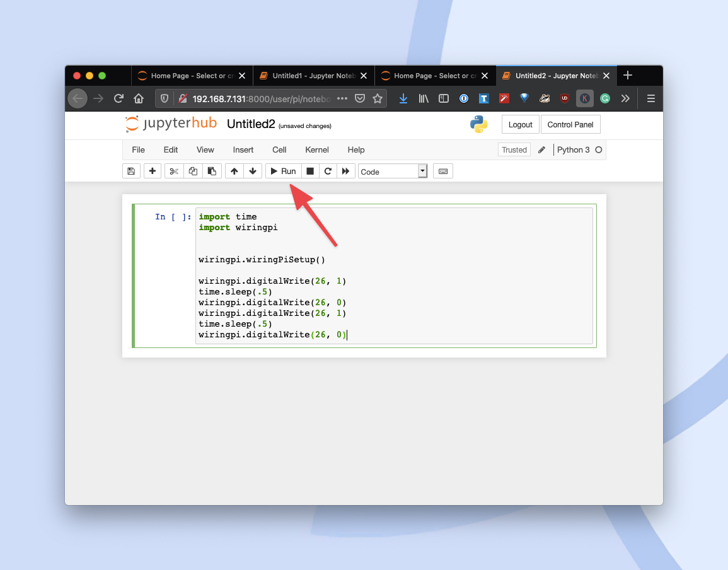Open the command palette keyboard icon
Screen dimensions: 728x570
pos(442,171)
